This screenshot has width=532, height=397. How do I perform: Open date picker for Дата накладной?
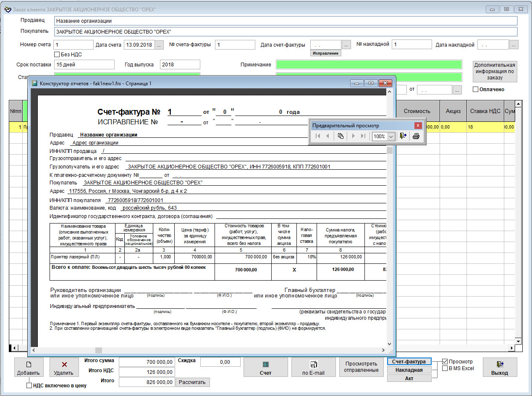514,45
